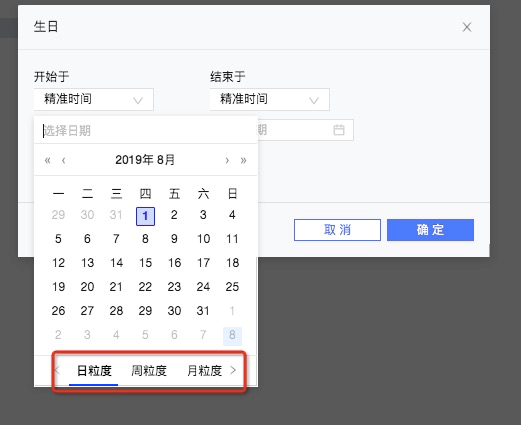Click the 取消 button
The height and width of the screenshot is (425, 521).
337,230
